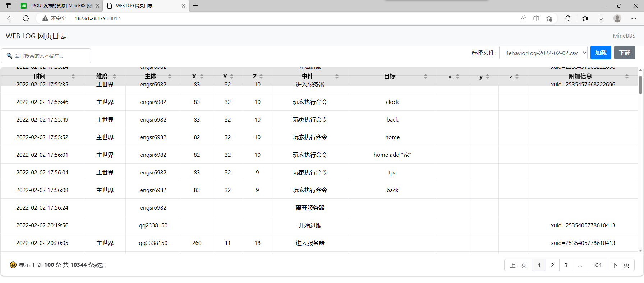Sort table by 主体 column arrows
Screen dimensions: 644x283
(170, 76)
